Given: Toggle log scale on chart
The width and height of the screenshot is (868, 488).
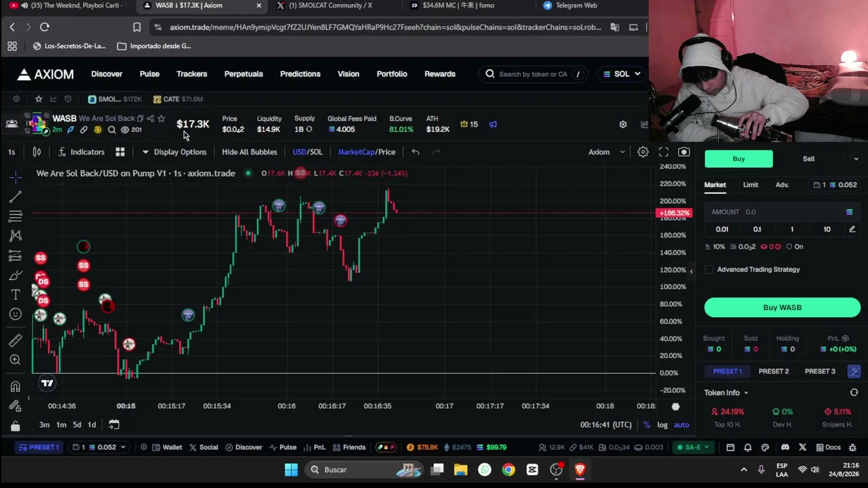Looking at the screenshot, I should point(662,425).
